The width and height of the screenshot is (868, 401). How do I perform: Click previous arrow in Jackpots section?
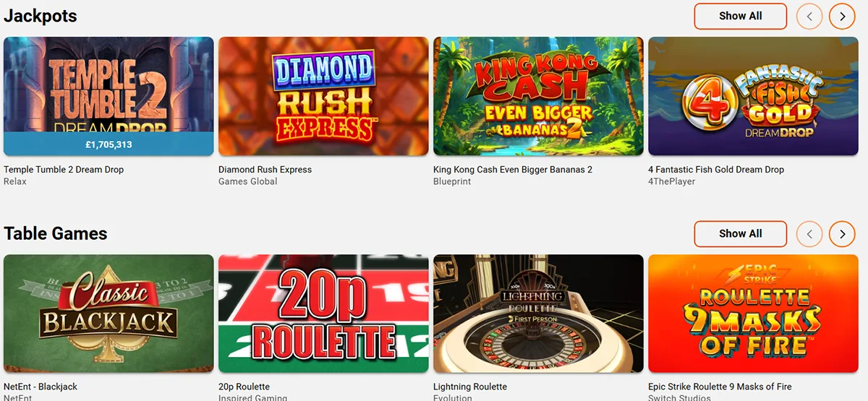pyautogui.click(x=809, y=16)
